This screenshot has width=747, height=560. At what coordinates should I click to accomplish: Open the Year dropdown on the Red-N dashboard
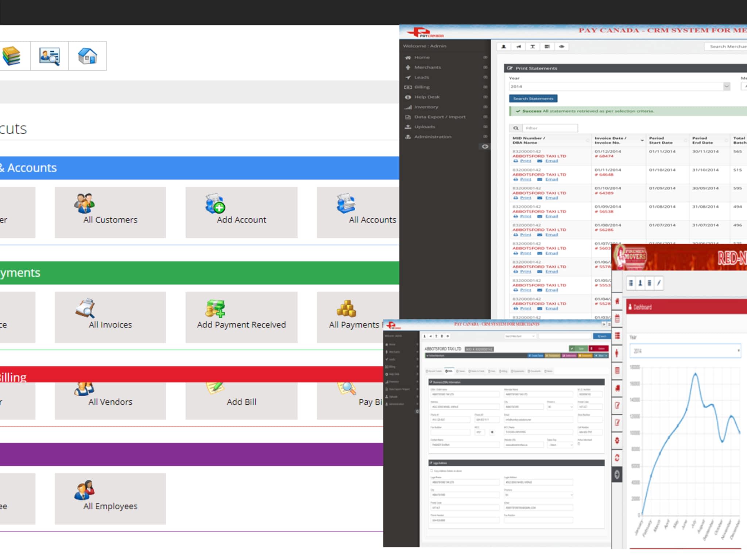click(x=685, y=350)
